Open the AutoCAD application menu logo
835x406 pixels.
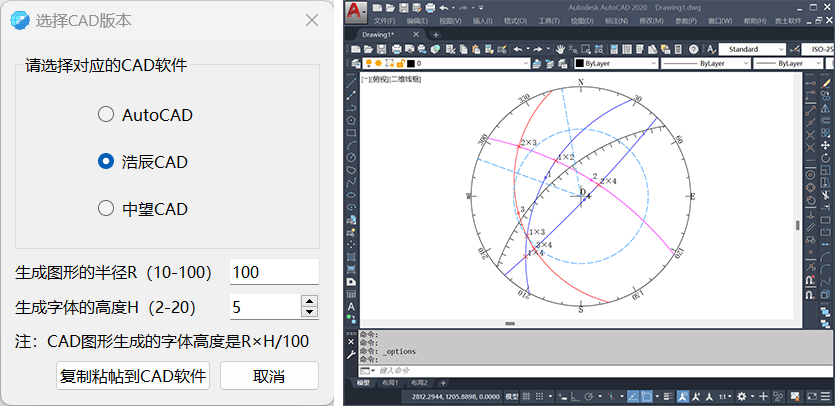[x=355, y=12]
